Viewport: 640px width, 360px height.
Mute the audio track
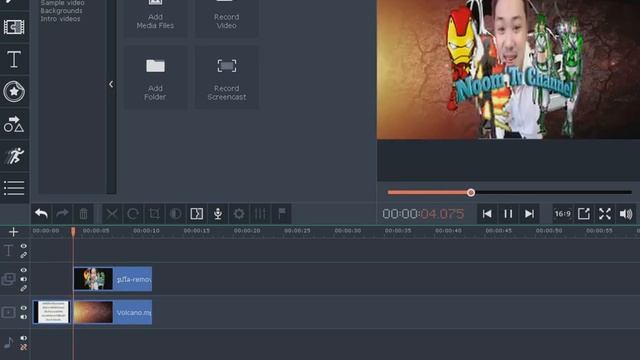(24, 338)
